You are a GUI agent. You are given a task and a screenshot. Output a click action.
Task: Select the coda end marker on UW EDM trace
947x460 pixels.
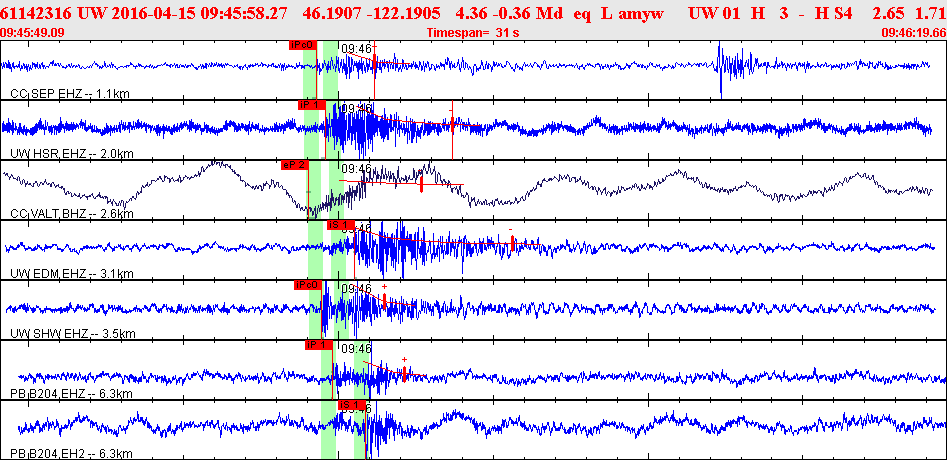(x=512, y=243)
